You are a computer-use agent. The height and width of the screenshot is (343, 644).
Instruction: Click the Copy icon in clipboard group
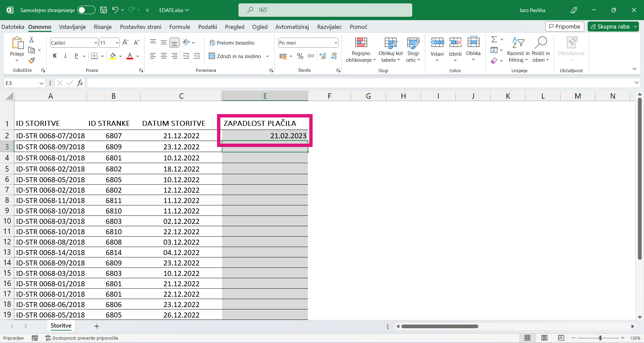(32, 50)
